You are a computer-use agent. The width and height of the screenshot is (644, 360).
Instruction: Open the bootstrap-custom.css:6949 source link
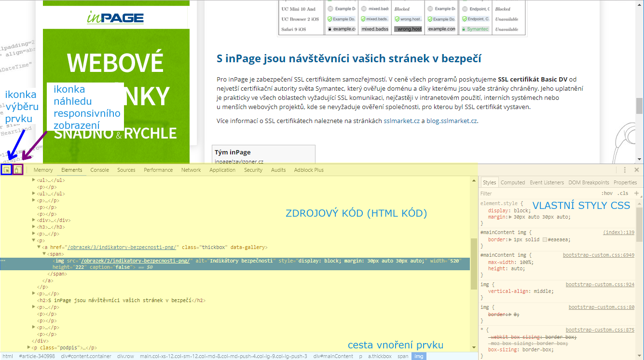[x=598, y=255]
